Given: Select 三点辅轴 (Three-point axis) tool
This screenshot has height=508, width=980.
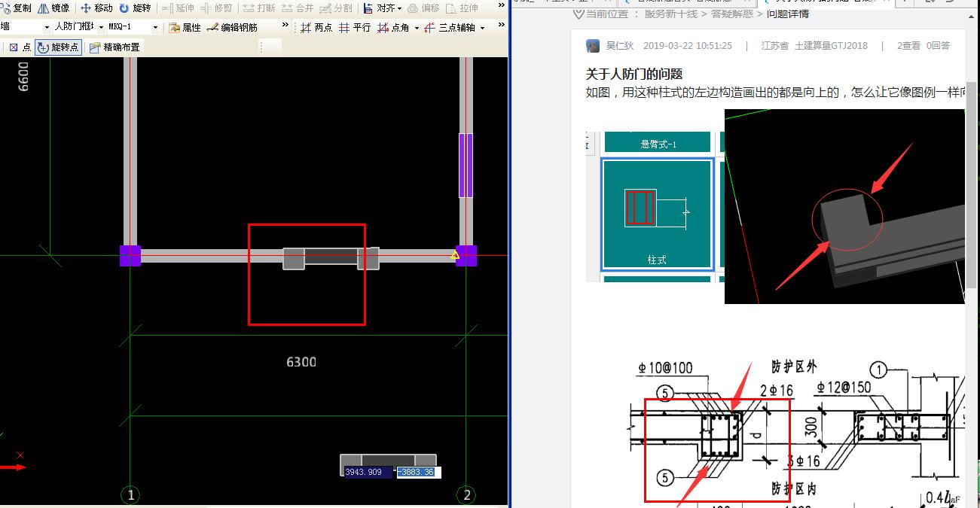Looking at the screenshot, I should (450, 27).
